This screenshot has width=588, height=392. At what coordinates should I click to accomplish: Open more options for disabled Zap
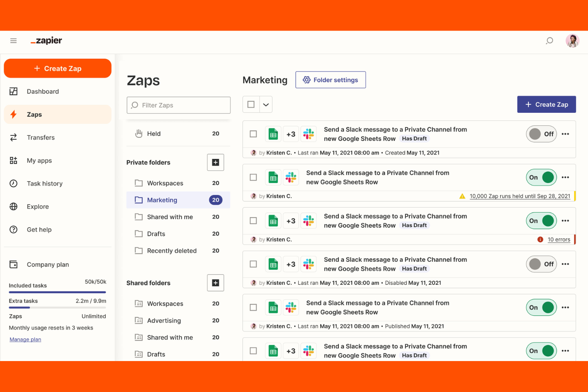pos(565,264)
